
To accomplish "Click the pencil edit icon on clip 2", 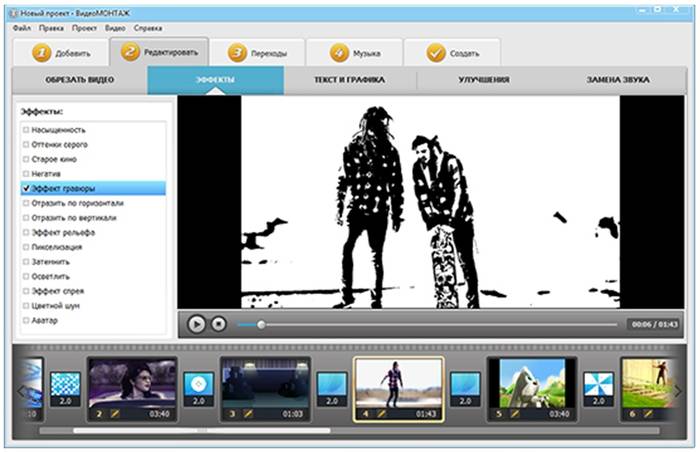I will 112,412.
